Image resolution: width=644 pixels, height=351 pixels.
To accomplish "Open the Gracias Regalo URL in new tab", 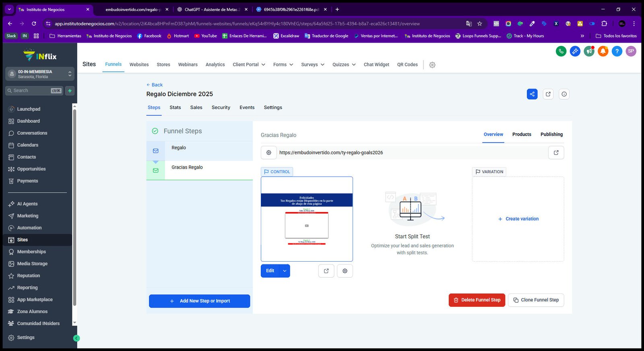I will point(556,153).
